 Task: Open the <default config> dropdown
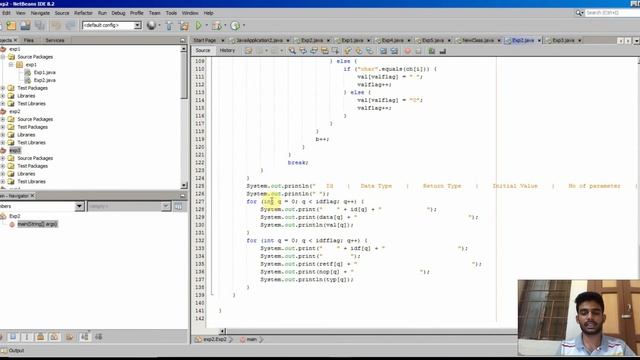[x=112, y=25]
